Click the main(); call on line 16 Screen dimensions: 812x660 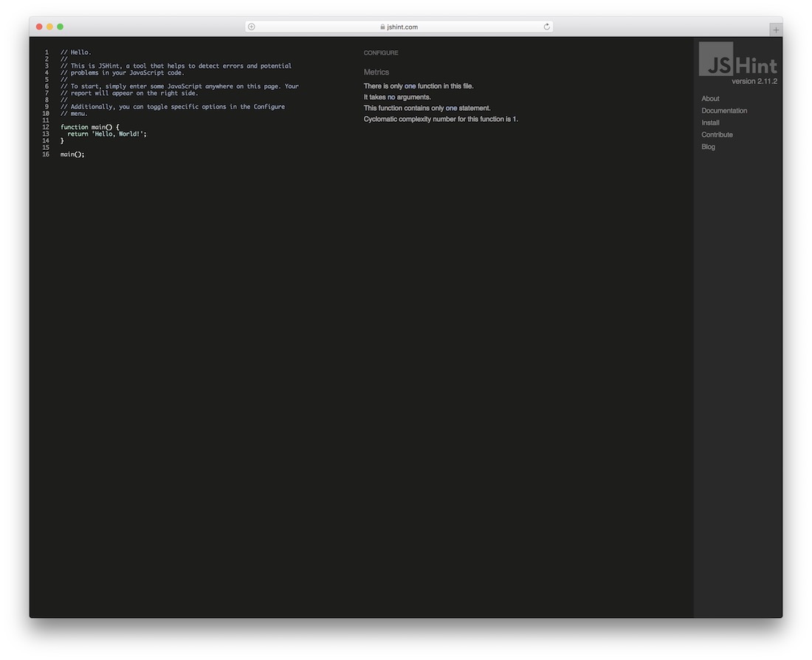(72, 154)
